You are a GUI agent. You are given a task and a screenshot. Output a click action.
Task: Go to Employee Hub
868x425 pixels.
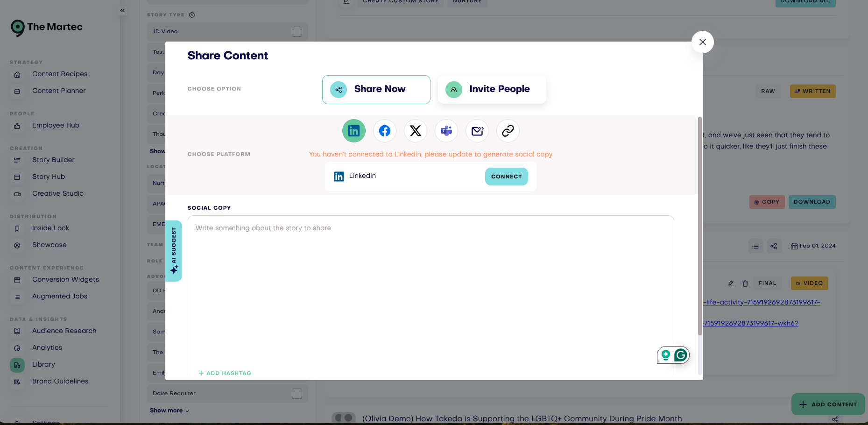pyautogui.click(x=56, y=125)
